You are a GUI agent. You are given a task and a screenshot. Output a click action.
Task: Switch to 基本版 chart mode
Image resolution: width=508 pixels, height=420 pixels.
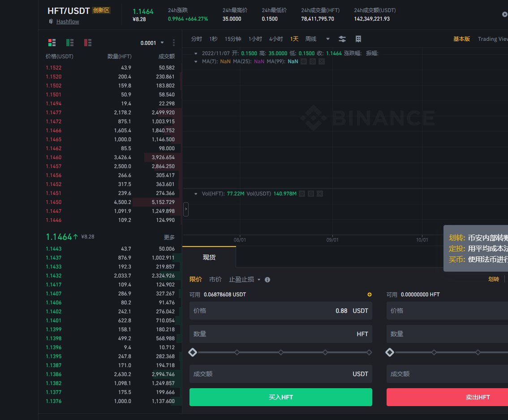(461, 39)
